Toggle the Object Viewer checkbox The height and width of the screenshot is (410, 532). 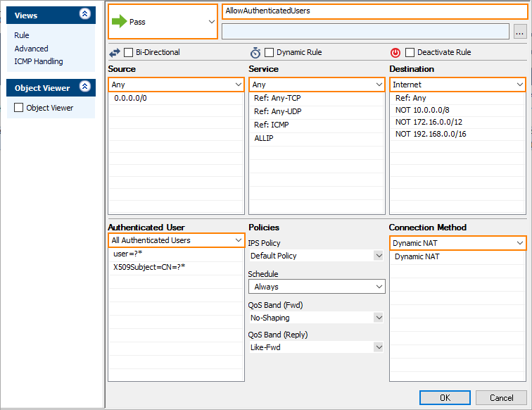click(x=19, y=107)
